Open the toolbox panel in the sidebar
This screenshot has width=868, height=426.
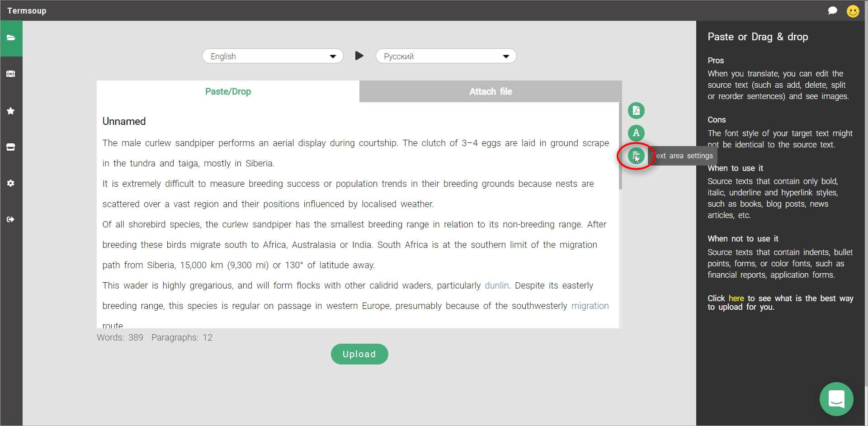pyautogui.click(x=11, y=74)
